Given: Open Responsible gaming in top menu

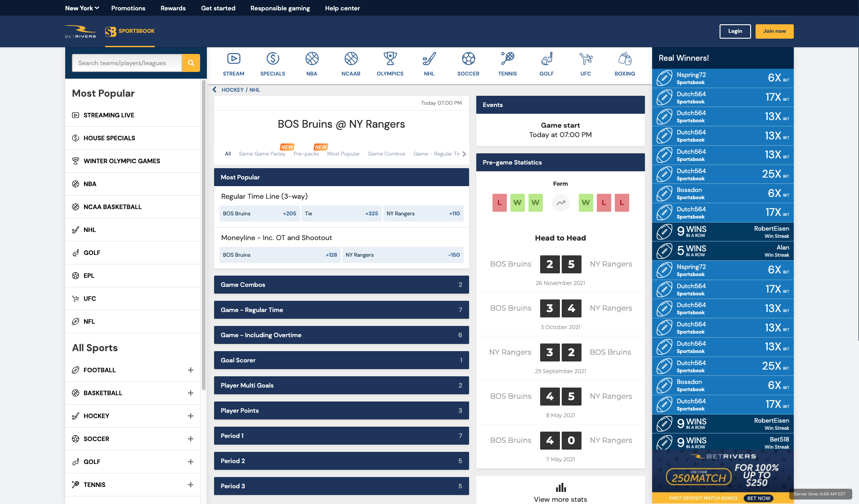Looking at the screenshot, I should coord(280,8).
